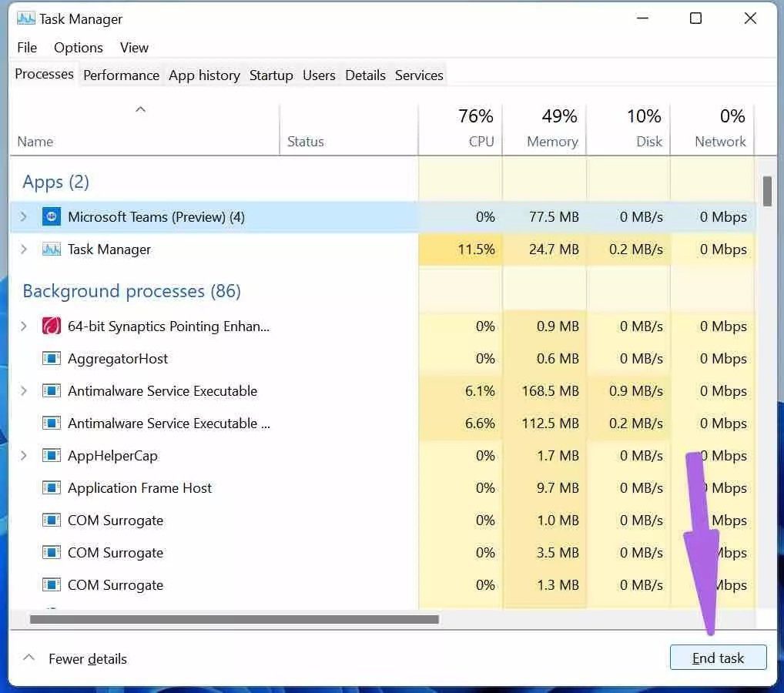Open the Options menu
Image resolution: width=784 pixels, height=693 pixels.
pyautogui.click(x=79, y=48)
